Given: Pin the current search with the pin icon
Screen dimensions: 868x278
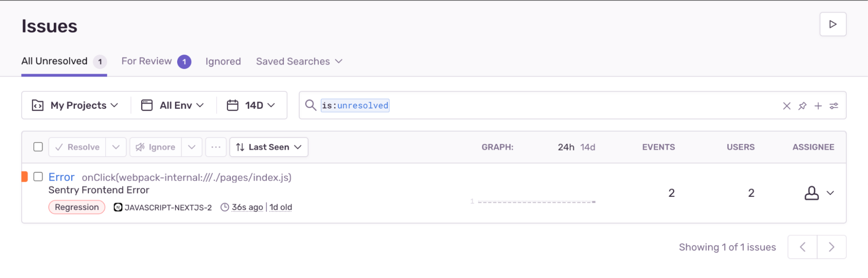Looking at the screenshot, I should coord(802,106).
